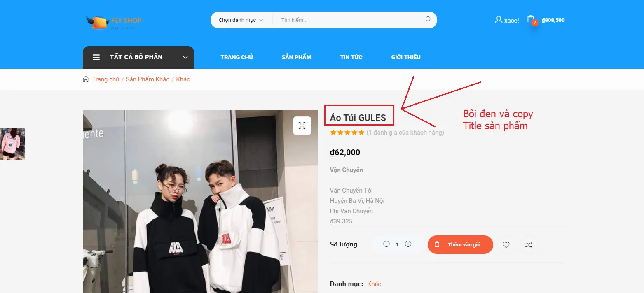The width and height of the screenshot is (644, 293).
Task: Add product to wishlist heart icon
Action: click(x=506, y=245)
